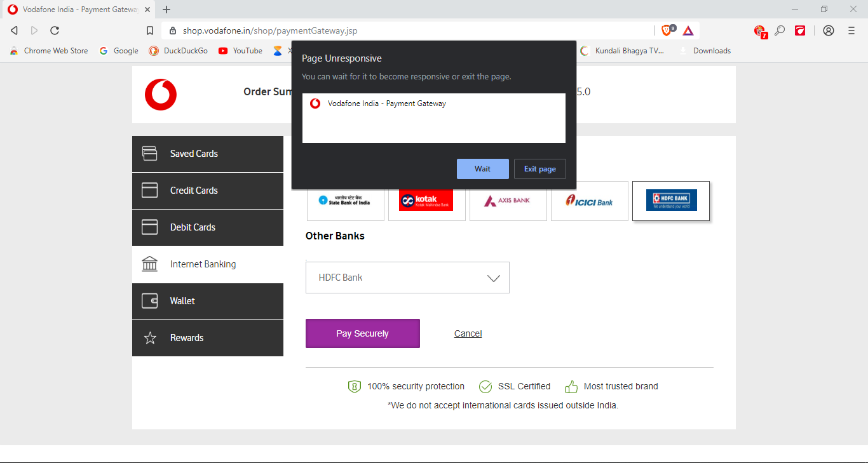
Task: Select the Vodafone India entry in dialog list
Action: (434, 104)
